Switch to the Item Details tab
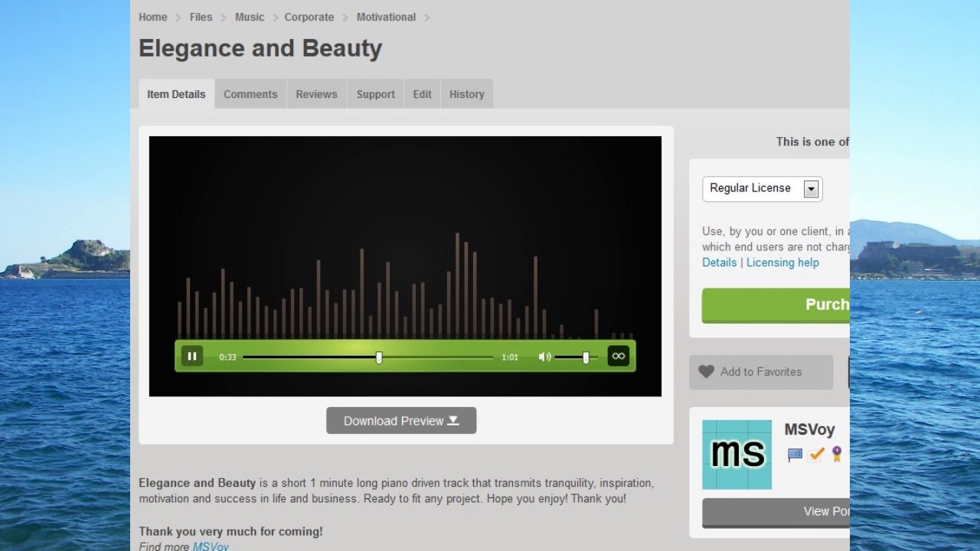The height and width of the screenshot is (551, 980). point(176,94)
